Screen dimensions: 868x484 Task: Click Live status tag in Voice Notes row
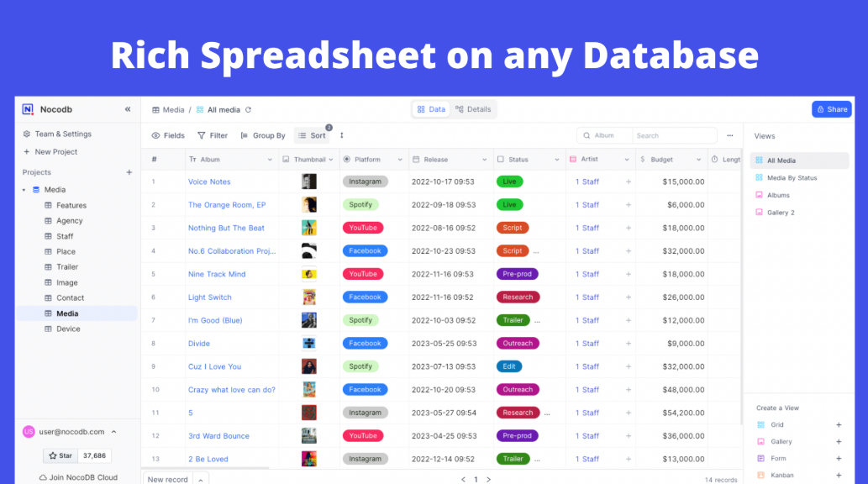coord(509,181)
